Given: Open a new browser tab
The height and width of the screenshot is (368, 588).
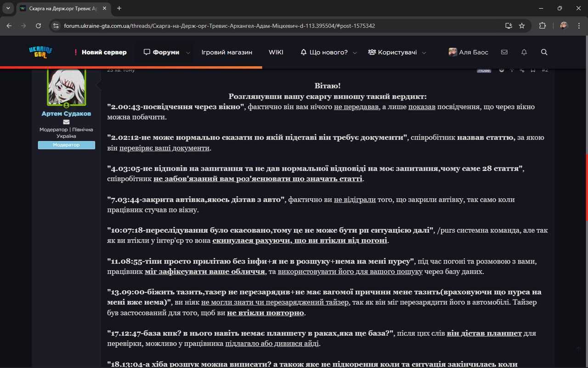Looking at the screenshot, I should (119, 8).
